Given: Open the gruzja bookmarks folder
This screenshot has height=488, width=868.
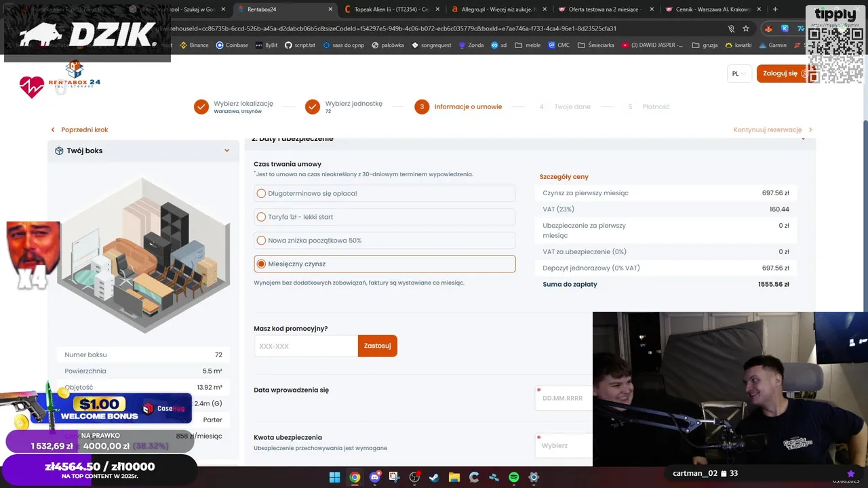Looking at the screenshot, I should coord(705,45).
